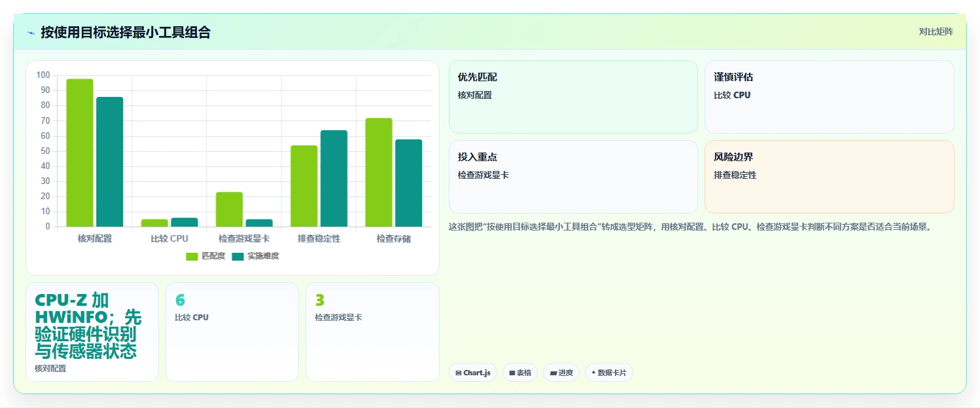Click the 比较 CPU teal bar

pos(184,223)
